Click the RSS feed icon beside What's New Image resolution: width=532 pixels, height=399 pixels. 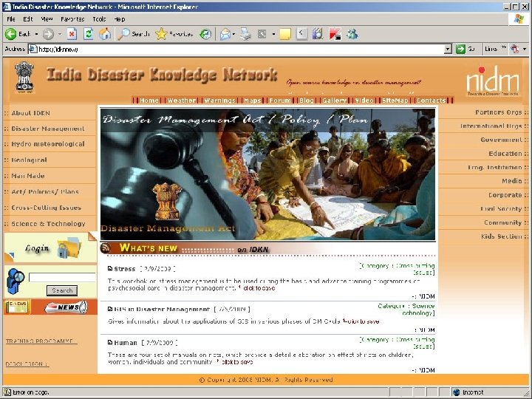(106, 248)
